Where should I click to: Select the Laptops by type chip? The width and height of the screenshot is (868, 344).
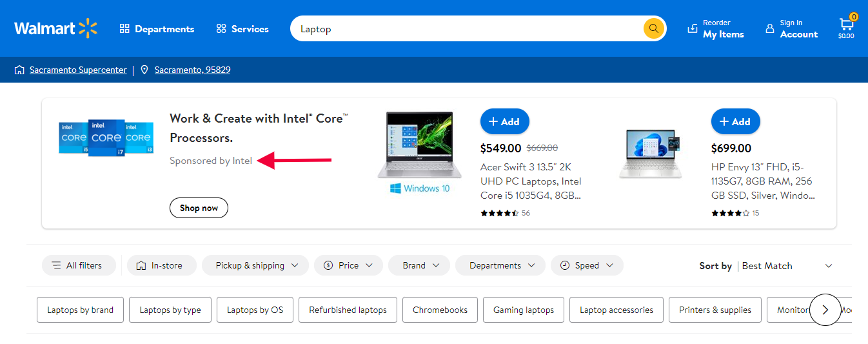pos(170,310)
